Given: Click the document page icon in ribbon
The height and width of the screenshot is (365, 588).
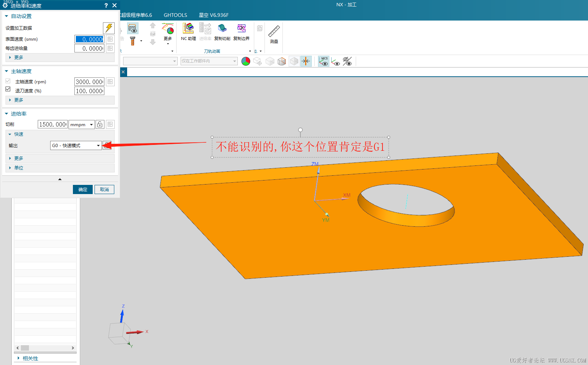Looking at the screenshot, I should coord(260,28).
